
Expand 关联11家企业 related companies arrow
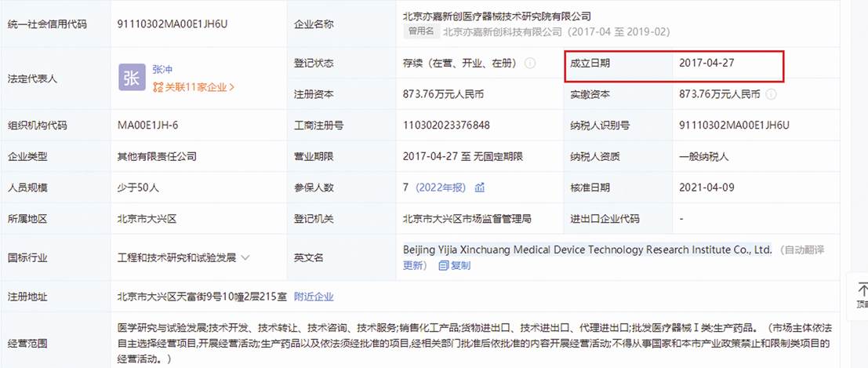[231, 87]
